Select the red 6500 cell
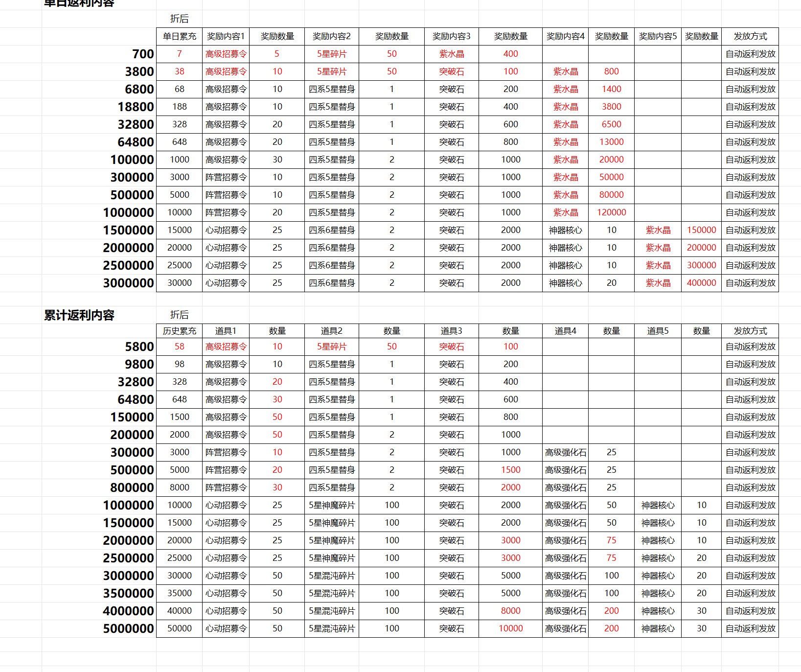 pos(611,124)
